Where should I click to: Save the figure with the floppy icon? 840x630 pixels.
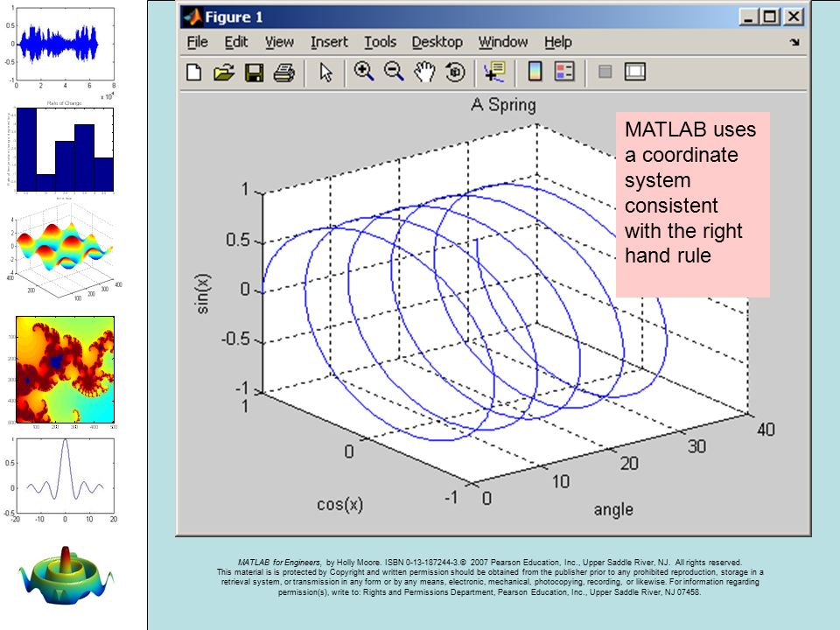click(254, 72)
